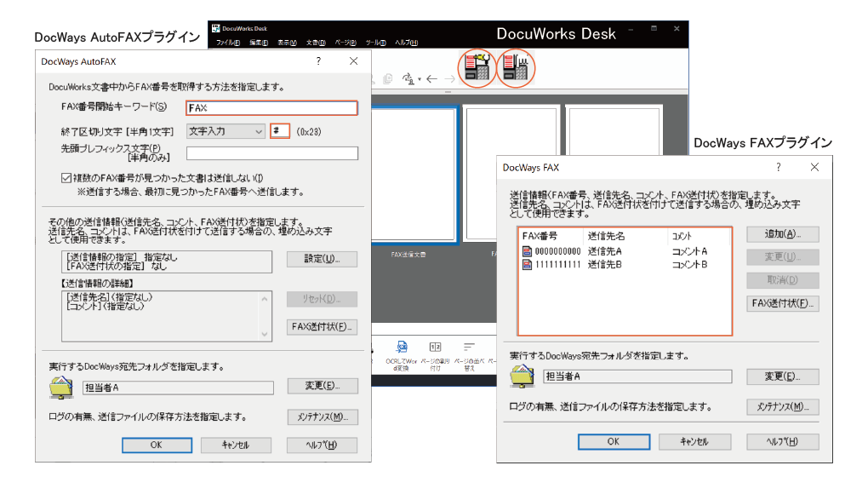Click the DocuWorks Desk title bar app icon

coord(216,28)
